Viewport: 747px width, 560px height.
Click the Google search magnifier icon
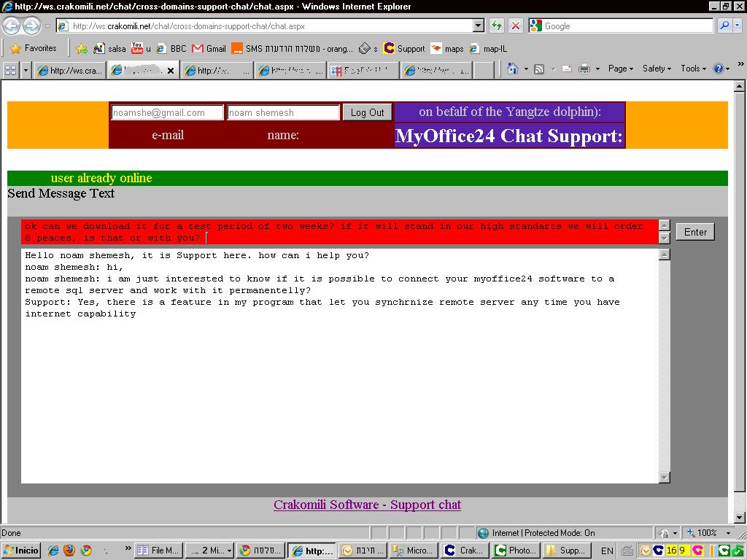click(724, 26)
